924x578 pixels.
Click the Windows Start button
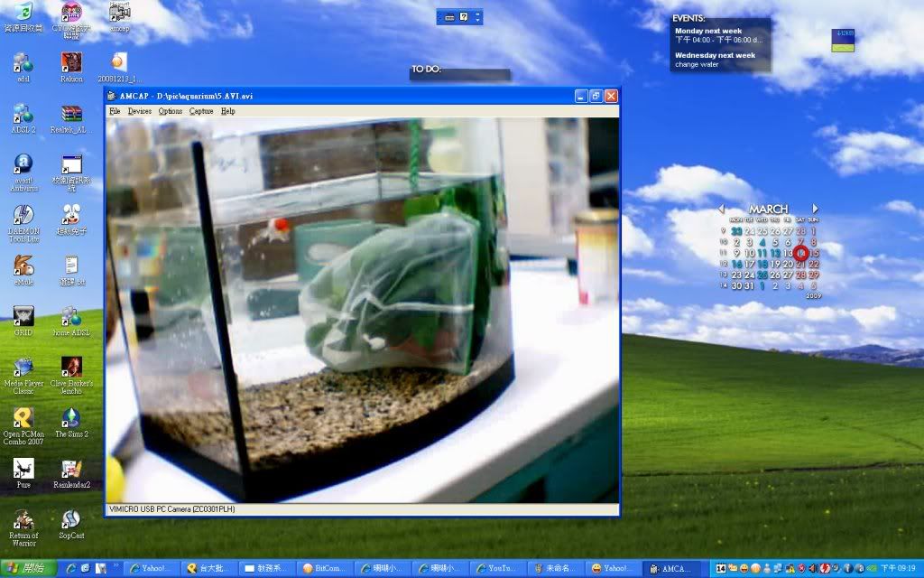click(28, 568)
